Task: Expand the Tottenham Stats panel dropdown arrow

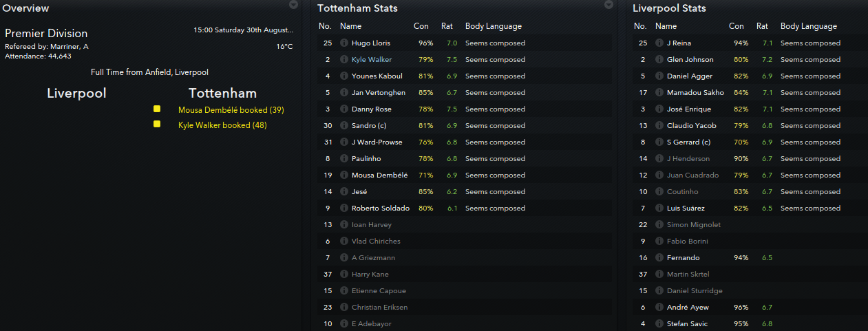Action: pos(608,5)
